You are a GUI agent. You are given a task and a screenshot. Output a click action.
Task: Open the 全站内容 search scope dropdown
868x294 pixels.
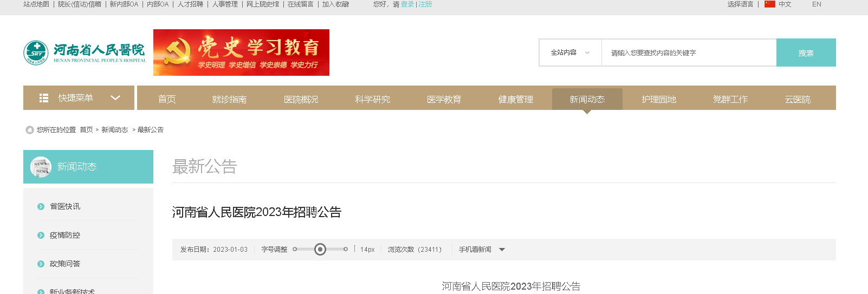[570, 53]
